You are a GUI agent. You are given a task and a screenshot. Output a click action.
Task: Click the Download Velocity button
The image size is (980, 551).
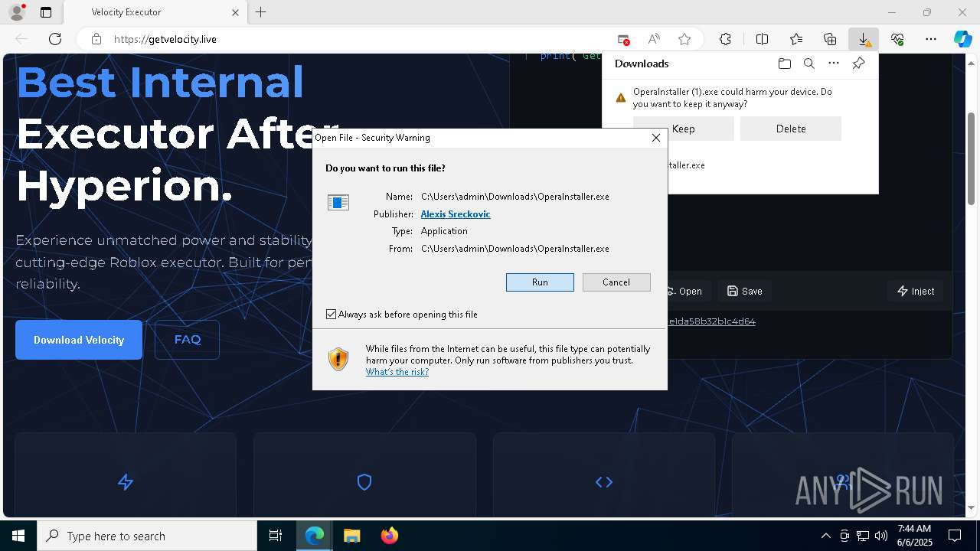pos(79,340)
